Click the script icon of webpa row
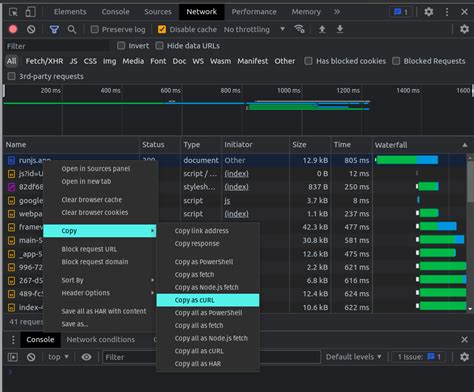 11,214
